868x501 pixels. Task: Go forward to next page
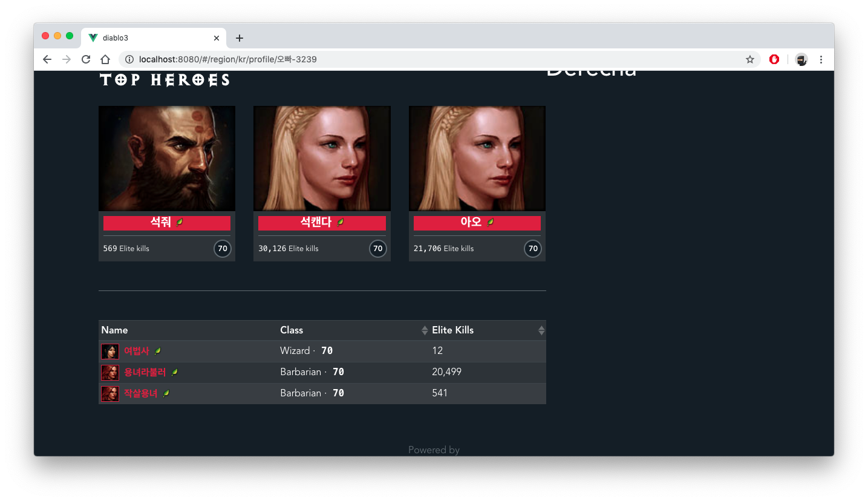(67, 59)
